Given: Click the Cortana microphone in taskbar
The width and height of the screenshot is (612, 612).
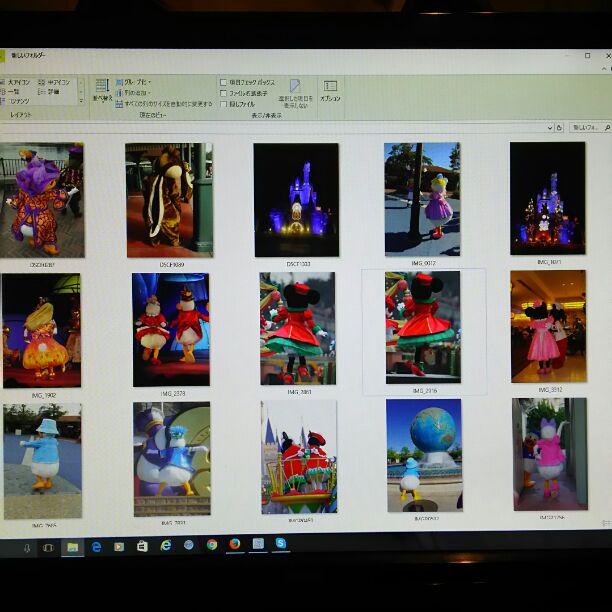Looking at the screenshot, I should [27, 548].
